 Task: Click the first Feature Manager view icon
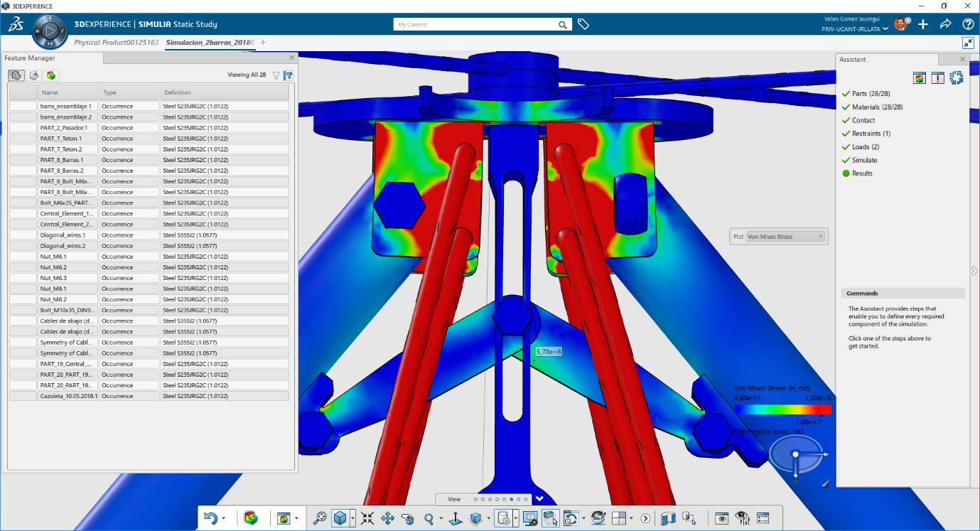(16, 75)
